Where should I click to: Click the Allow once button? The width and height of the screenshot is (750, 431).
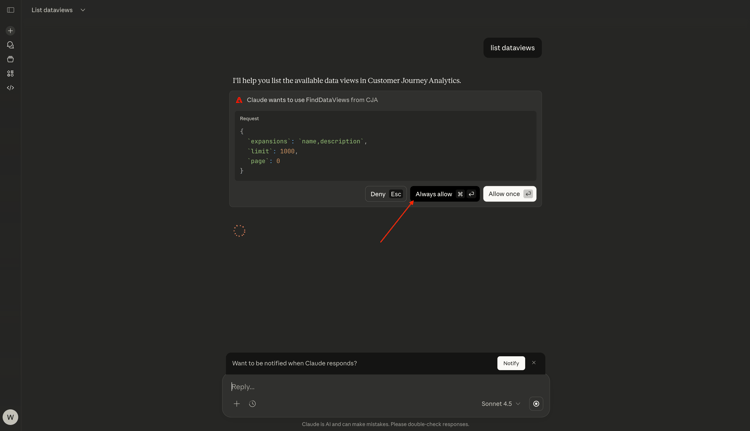pyautogui.click(x=509, y=194)
